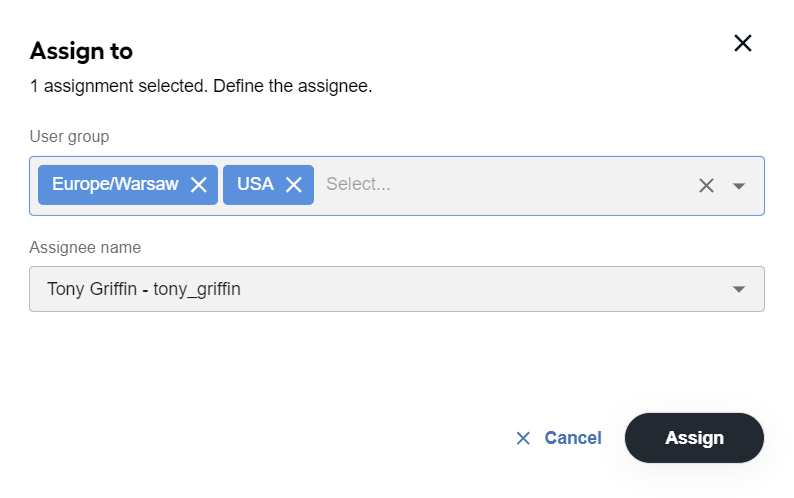794x498 pixels.
Task: Click the User group field label
Action: (x=69, y=136)
